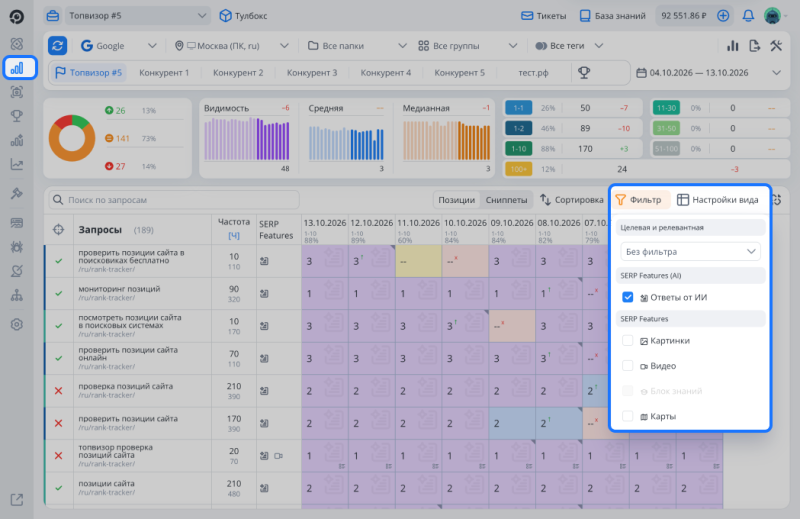This screenshot has width=800, height=519.
Task: Open the Все группы dropdown
Action: [x=467, y=45]
